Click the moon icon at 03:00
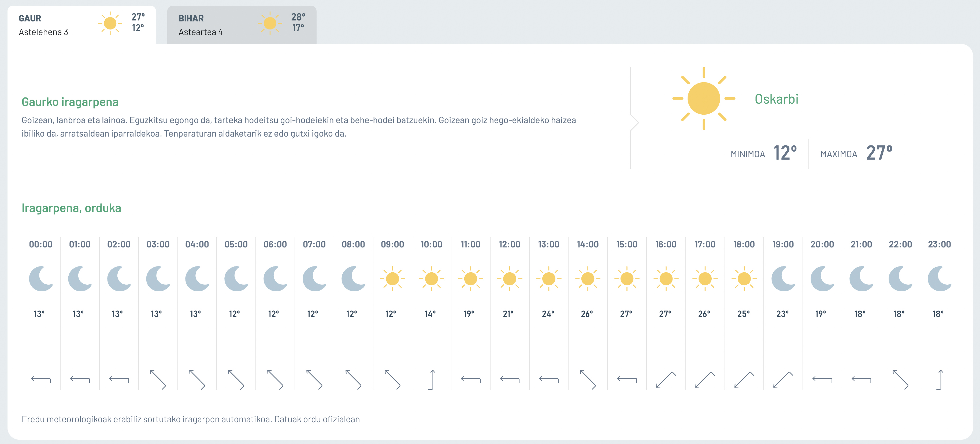Viewport: 980px width, 444px height. (158, 279)
